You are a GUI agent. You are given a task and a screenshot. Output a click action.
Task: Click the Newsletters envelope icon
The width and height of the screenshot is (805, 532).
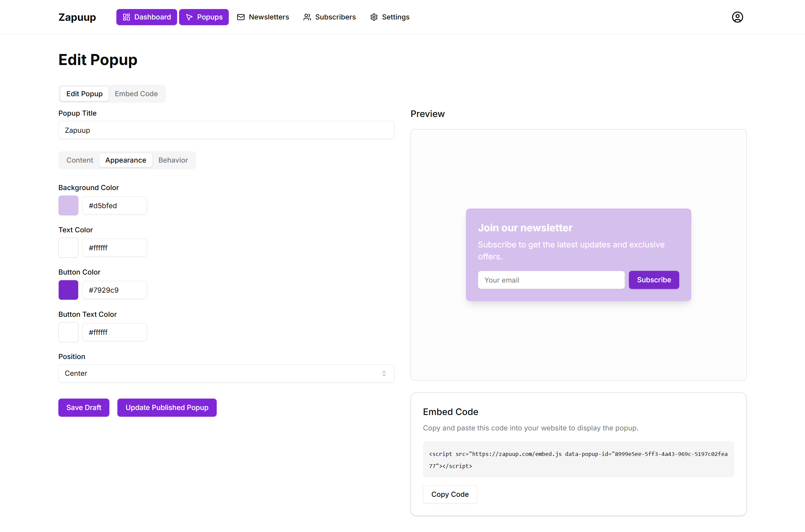pyautogui.click(x=240, y=17)
